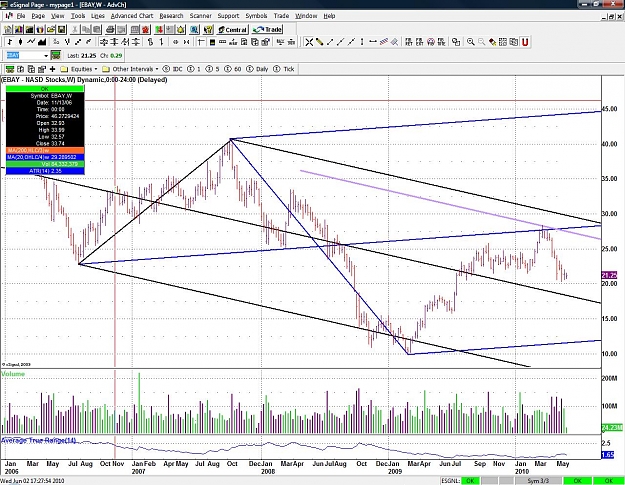Open the symbol box dropdown arrow
Screen dimensions: 625x485
(x=46, y=55)
